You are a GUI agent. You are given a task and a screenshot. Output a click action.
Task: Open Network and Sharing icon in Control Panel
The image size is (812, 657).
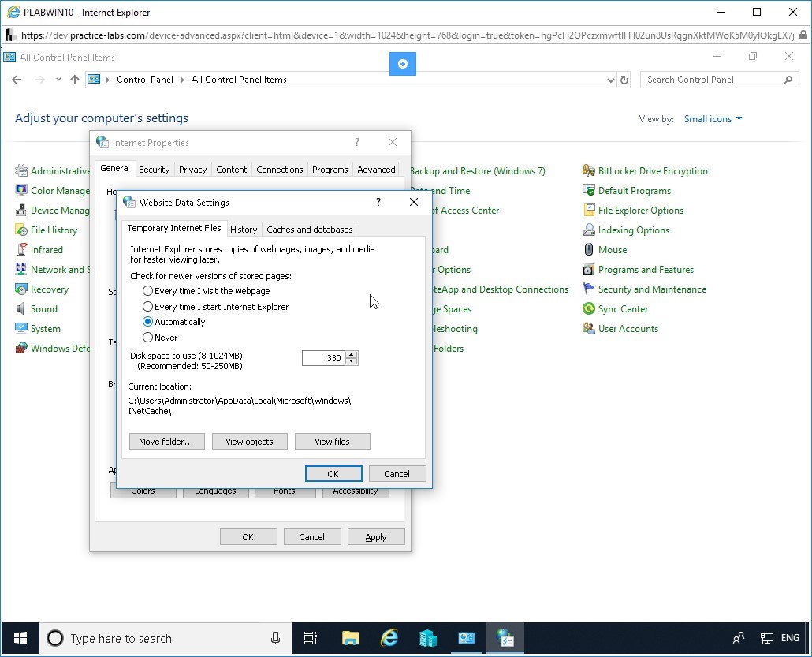(x=21, y=269)
